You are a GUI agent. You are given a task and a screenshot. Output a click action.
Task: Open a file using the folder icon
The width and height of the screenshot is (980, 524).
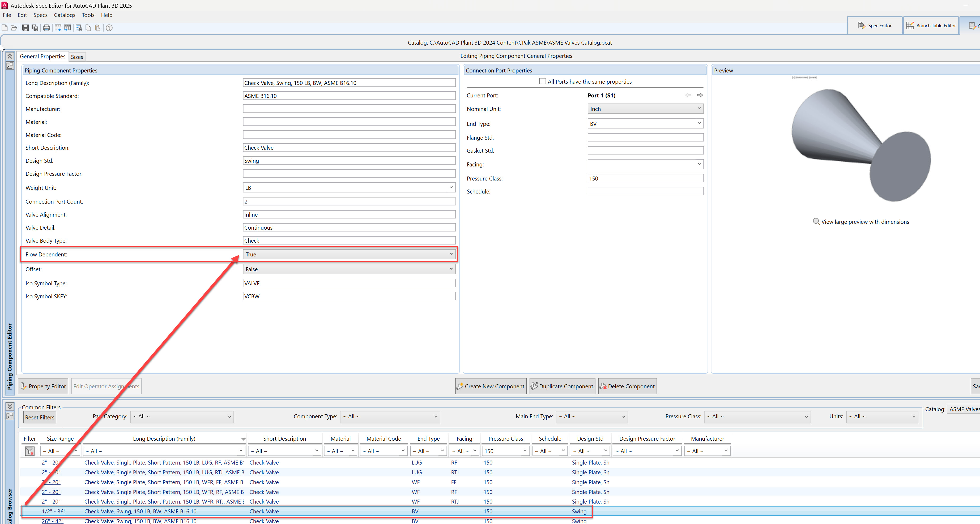click(14, 28)
